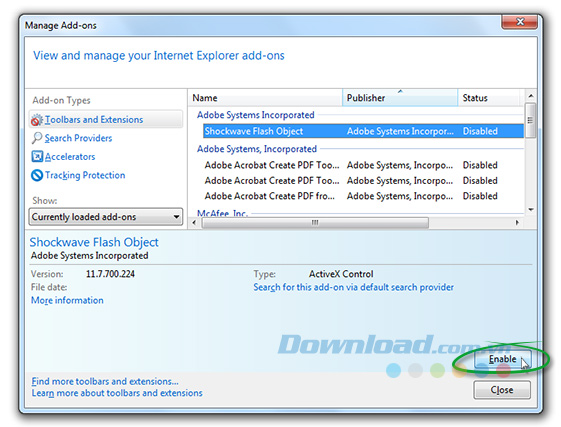
Task: Click the horizontal scrollbar right arrow
Action: coord(517,223)
